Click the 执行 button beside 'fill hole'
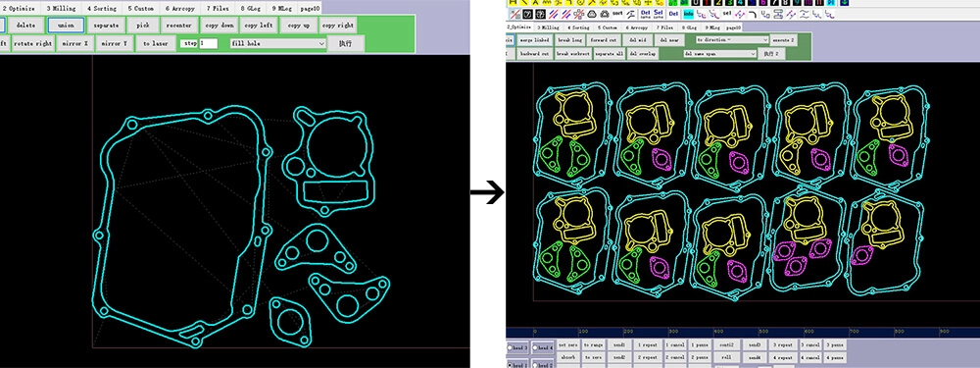The height and width of the screenshot is (368, 980). [346, 44]
